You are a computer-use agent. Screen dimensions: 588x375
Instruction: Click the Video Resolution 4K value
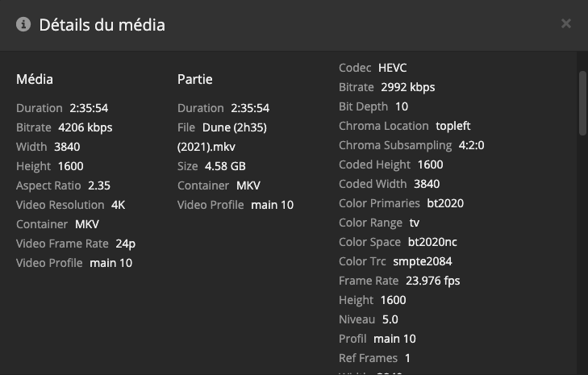(118, 205)
